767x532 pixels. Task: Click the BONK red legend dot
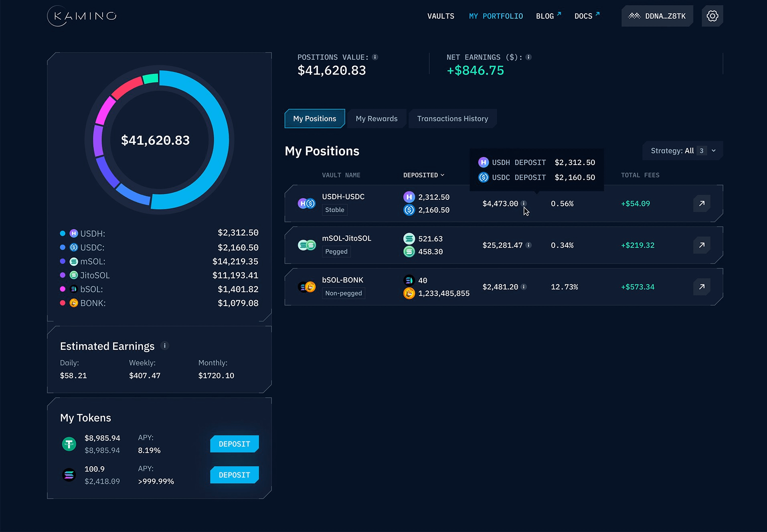(63, 303)
